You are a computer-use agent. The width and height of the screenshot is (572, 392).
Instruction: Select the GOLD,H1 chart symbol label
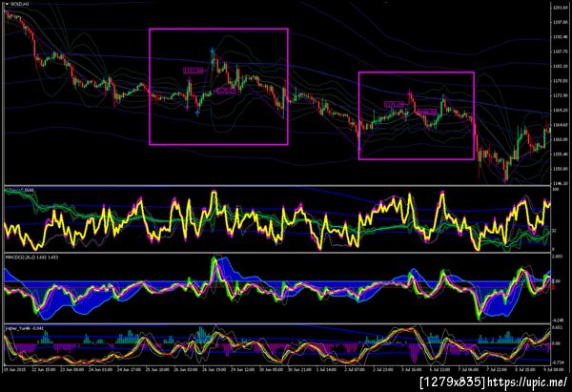point(19,4)
